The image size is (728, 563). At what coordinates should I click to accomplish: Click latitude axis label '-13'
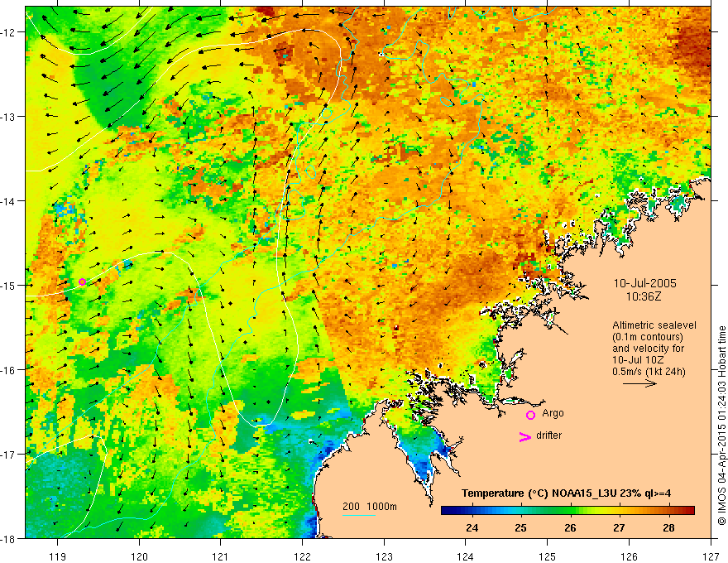point(9,116)
